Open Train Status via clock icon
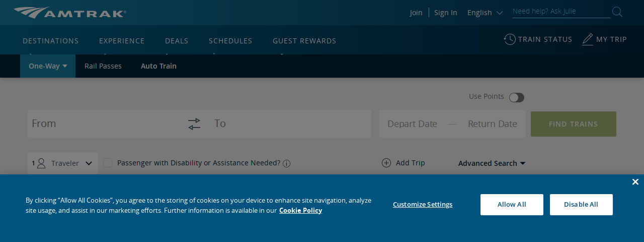Viewport: 644px width, 242px height. click(x=510, y=39)
